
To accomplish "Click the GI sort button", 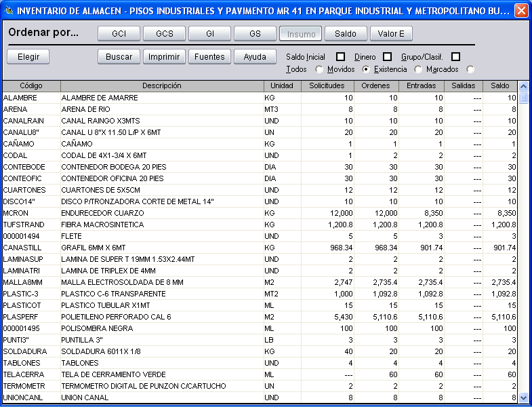I will click(x=209, y=34).
